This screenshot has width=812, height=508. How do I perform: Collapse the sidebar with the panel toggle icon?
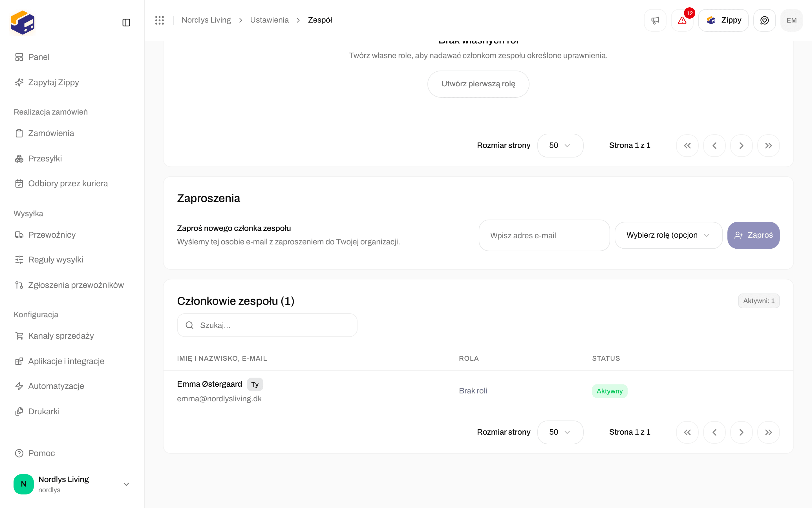126,23
